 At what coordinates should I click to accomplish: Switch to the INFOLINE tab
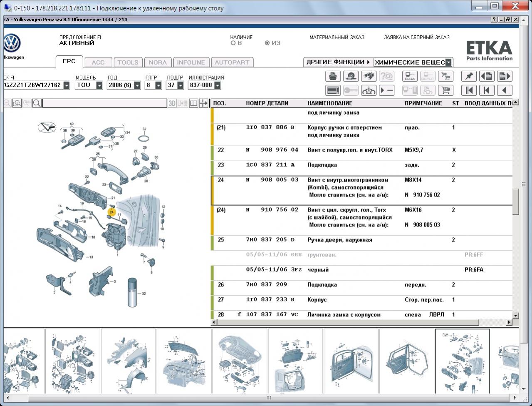pos(191,62)
